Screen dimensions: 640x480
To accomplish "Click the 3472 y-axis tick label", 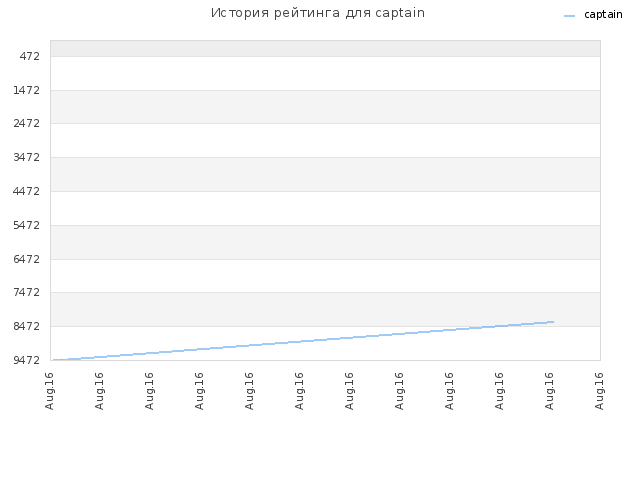I will pyautogui.click(x=27, y=157).
